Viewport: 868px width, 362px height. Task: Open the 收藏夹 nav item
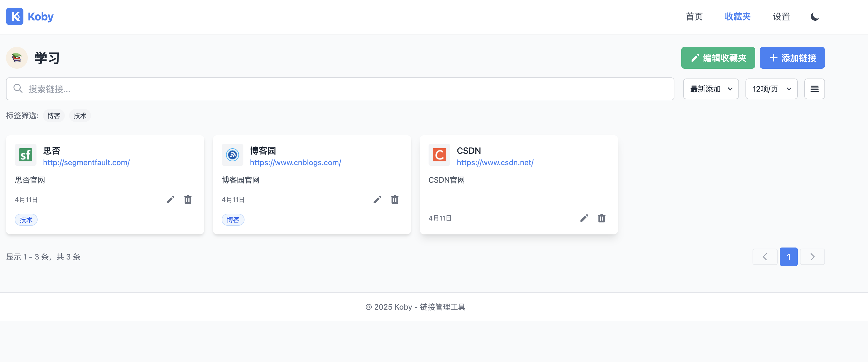coord(738,17)
